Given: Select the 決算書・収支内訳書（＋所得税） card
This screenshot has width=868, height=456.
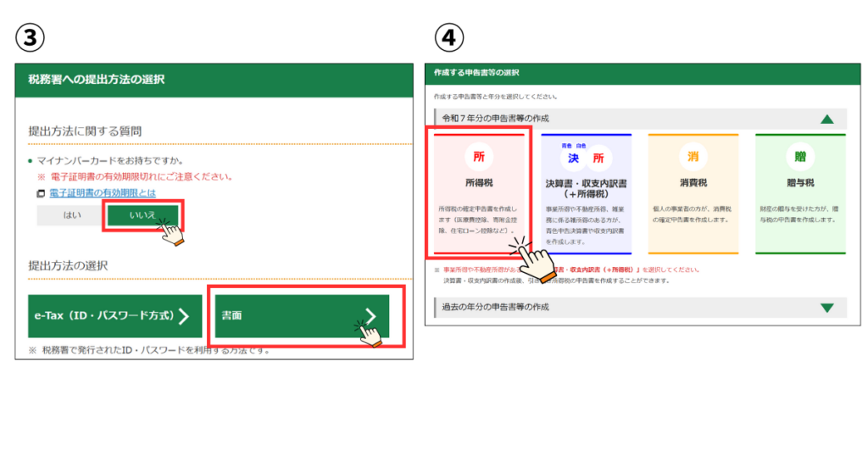Looking at the screenshot, I should (x=587, y=194).
